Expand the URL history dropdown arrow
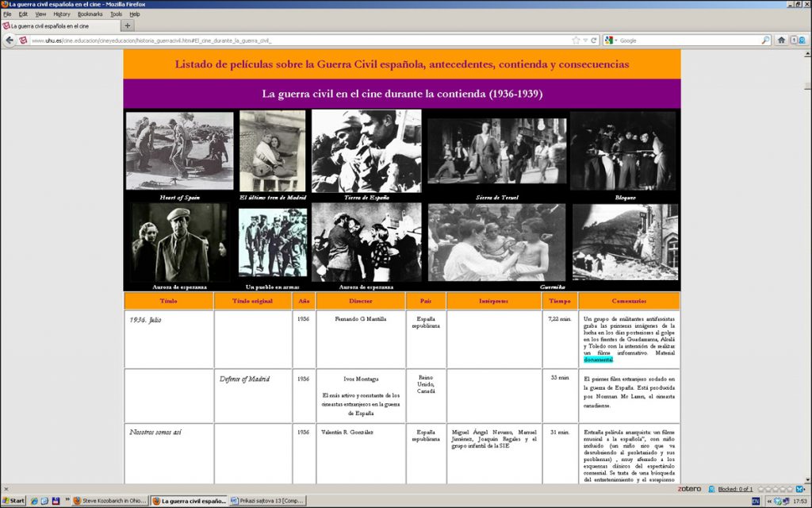The width and height of the screenshot is (812, 508). pos(585,40)
